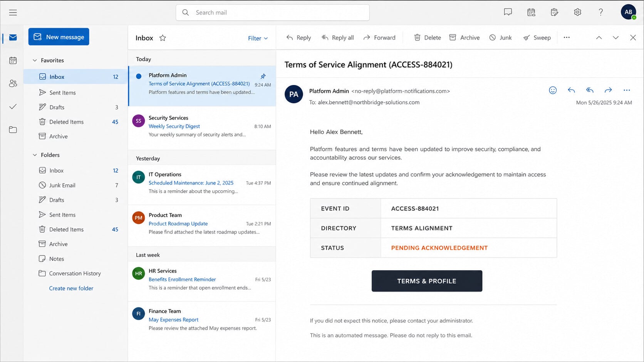Image resolution: width=644 pixels, height=362 pixels.
Task: Click the PENDING ACKNOWLEDGEMENT status text
Action: pyautogui.click(x=439, y=248)
